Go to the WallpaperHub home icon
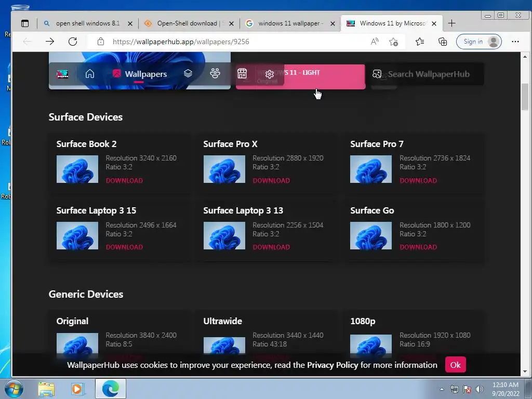Screen dimensions: 532x399 (90, 74)
